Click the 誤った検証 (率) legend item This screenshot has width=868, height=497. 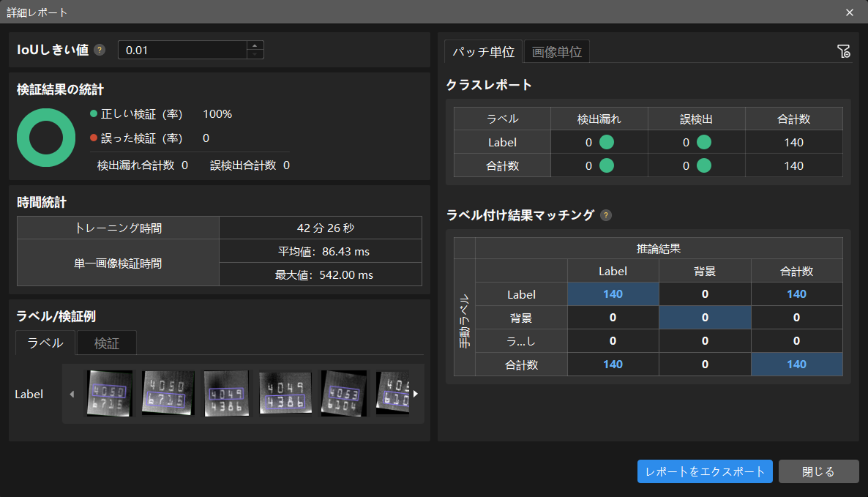[137, 138]
